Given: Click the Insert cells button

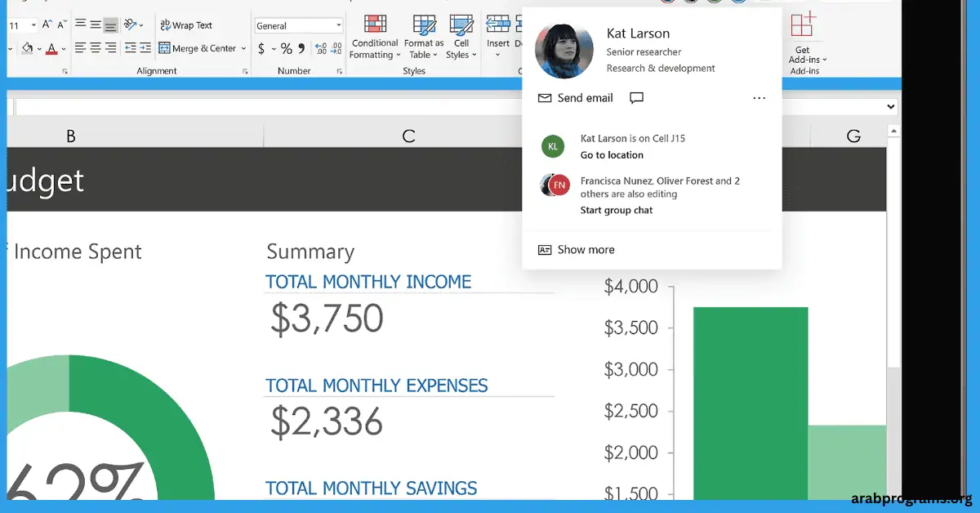Looking at the screenshot, I should click(x=497, y=37).
